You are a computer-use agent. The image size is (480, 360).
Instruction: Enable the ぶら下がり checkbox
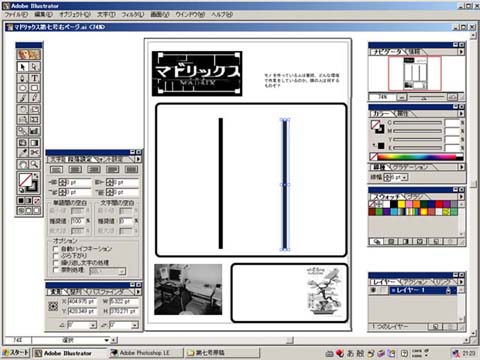[56, 256]
